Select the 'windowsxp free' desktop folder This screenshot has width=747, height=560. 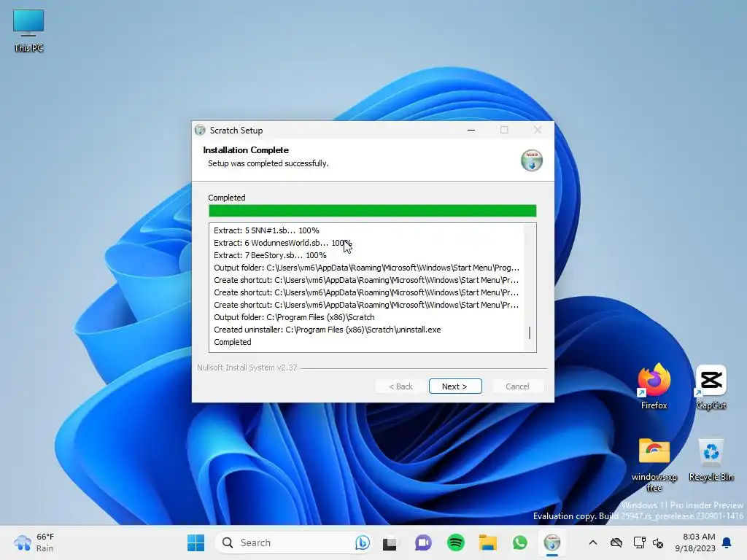tap(654, 464)
